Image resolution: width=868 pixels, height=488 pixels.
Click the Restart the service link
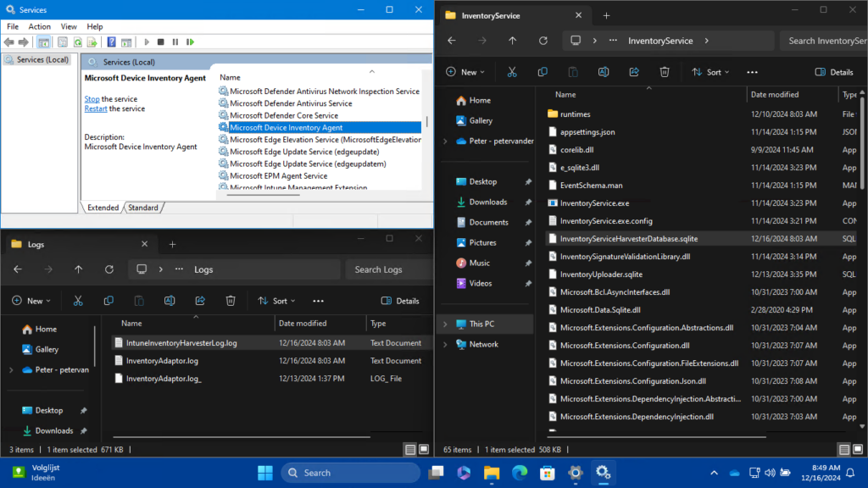click(95, 108)
